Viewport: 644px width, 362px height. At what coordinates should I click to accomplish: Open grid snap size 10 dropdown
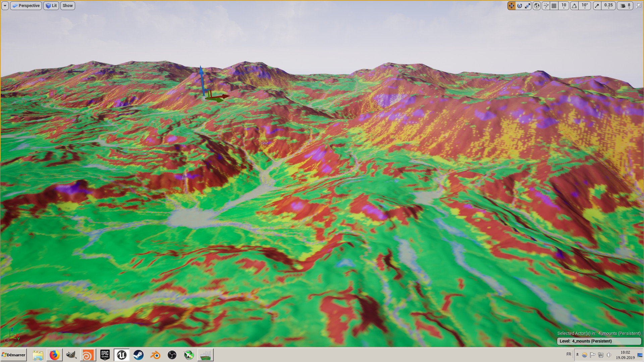[564, 6]
